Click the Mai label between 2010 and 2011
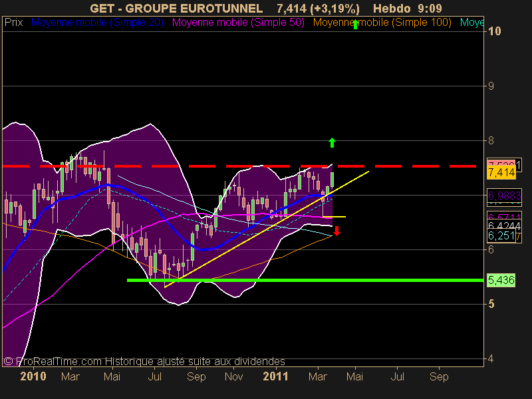Viewport: 532px width, 399px height. tap(112, 376)
